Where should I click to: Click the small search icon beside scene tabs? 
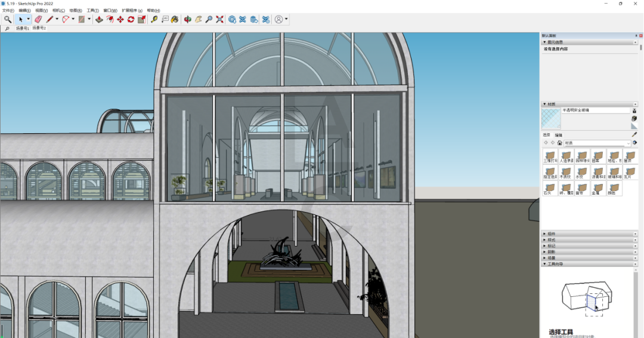coord(7,29)
